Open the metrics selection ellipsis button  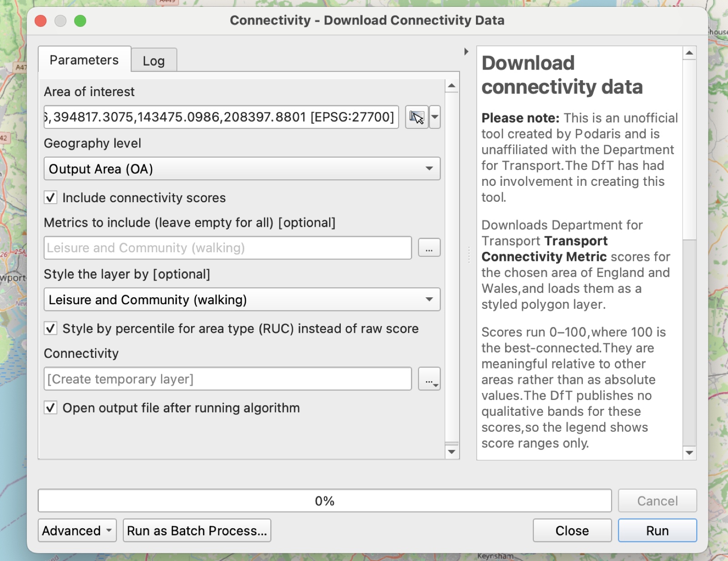429,248
